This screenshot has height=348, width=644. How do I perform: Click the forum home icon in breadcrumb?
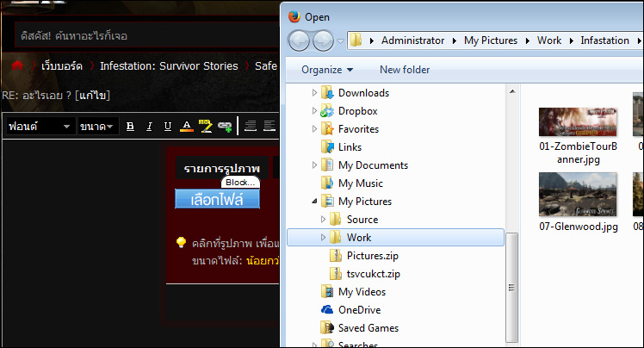pos(15,65)
